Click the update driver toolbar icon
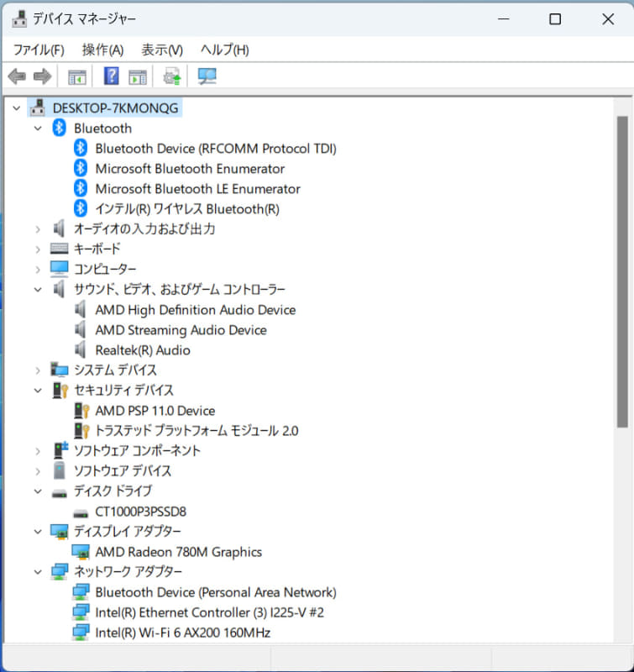The height and width of the screenshot is (672, 634). pos(172,76)
